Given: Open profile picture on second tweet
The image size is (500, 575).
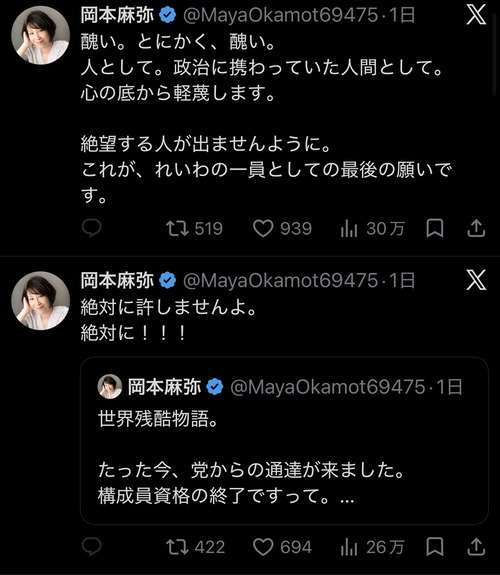Looking at the screenshot, I should tap(40, 300).
